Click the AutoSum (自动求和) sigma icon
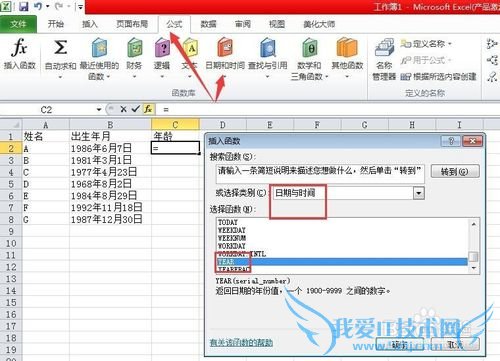 tap(60, 47)
